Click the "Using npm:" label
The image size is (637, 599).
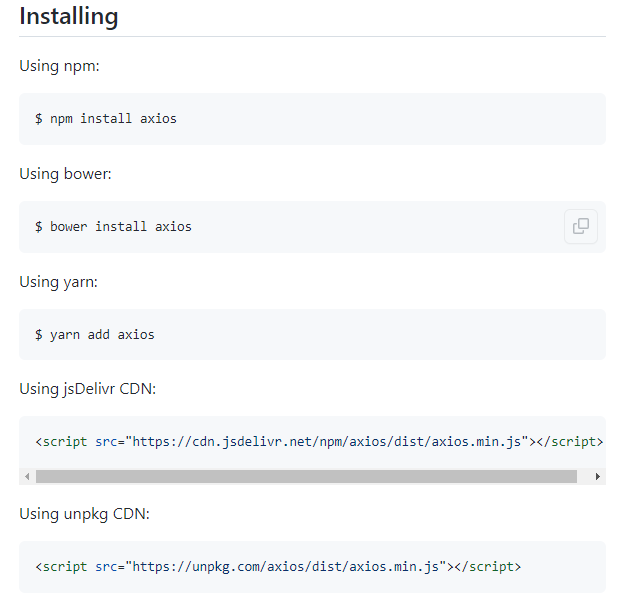click(x=59, y=66)
